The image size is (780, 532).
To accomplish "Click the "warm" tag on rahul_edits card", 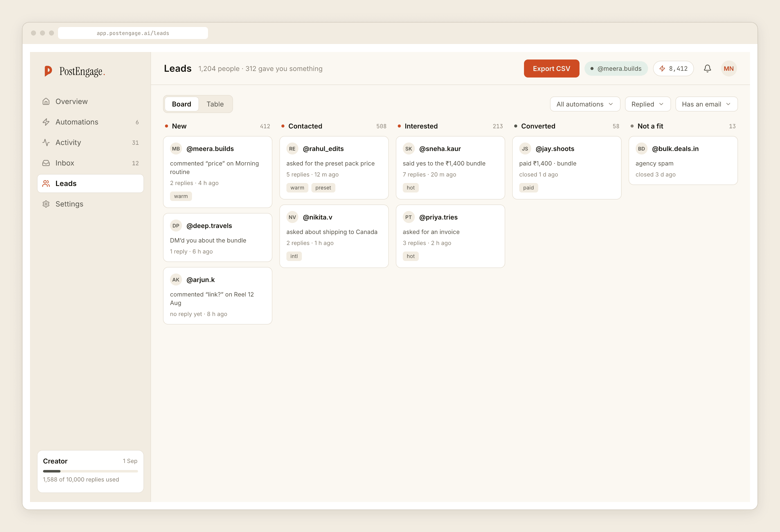I will tap(297, 188).
